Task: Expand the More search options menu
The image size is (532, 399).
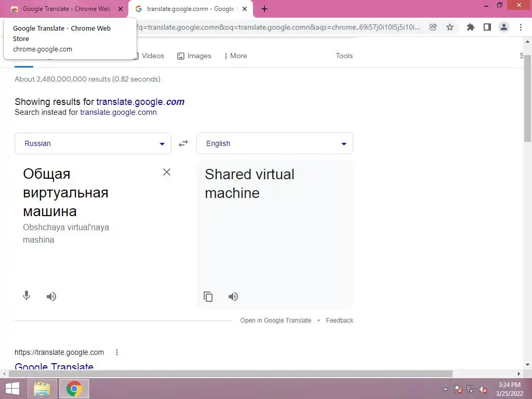Action: pos(235,56)
